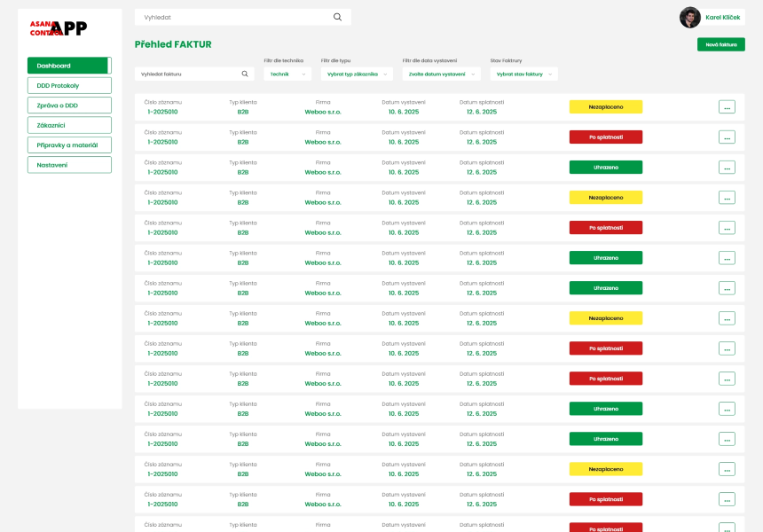
Task: Open the three-dots menu of the second invoice row
Action: tap(727, 137)
